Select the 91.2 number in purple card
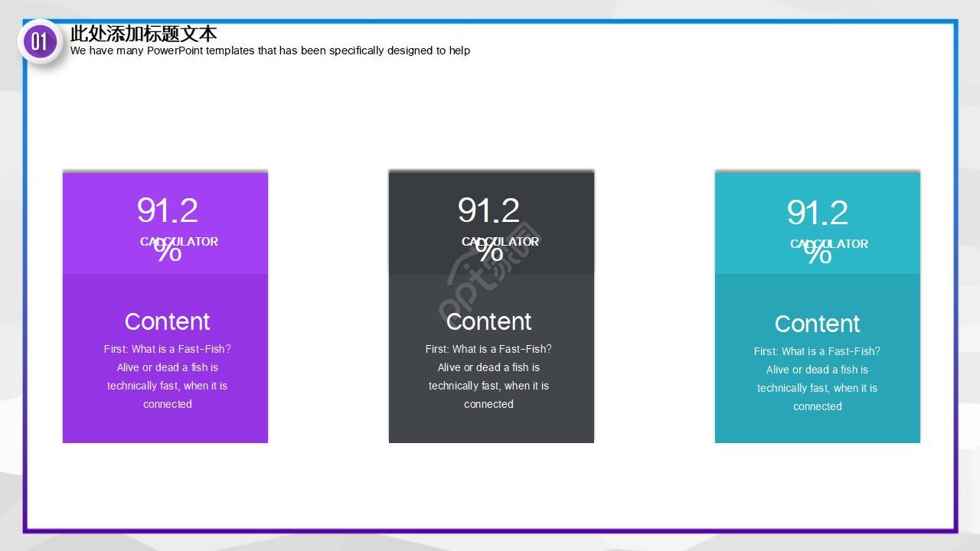Image resolution: width=980 pixels, height=551 pixels. (x=167, y=210)
